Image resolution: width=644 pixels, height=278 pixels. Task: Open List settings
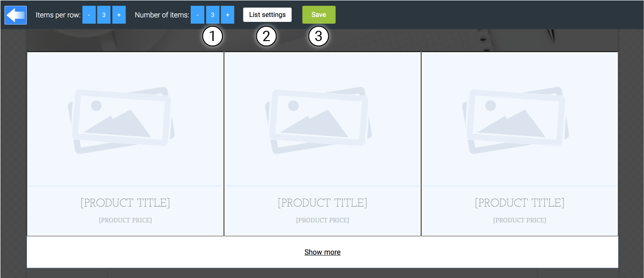pyautogui.click(x=267, y=15)
